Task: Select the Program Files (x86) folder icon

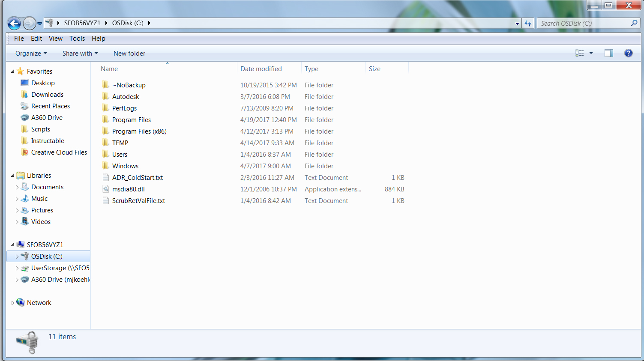Action: point(105,131)
